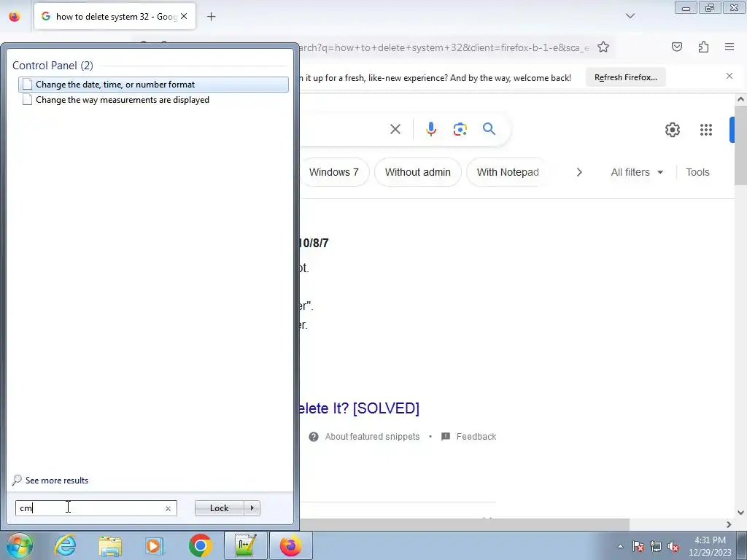Screen dimensions: 747x560
Task: Switch to Firefox taskbar icon
Action: 290,545
